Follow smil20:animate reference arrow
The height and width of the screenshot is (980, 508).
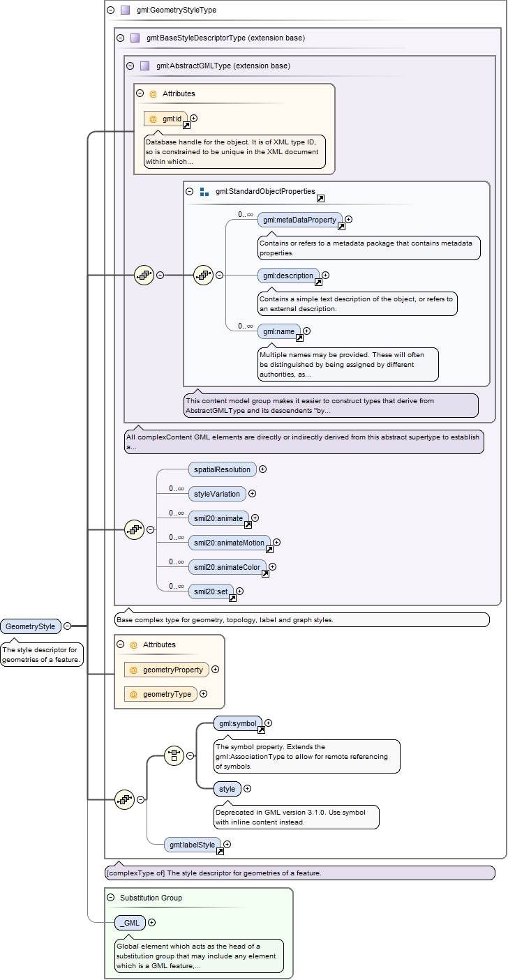coord(248,525)
